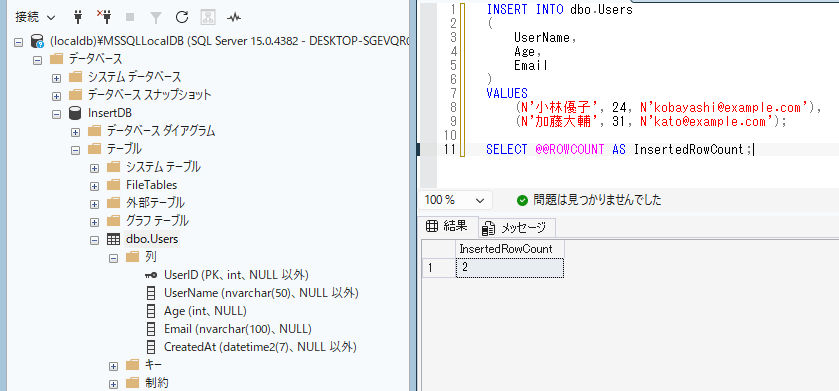Screen dimensions: 839x391
Task: Select the CreatedAt (datetime2(7)) column entry
Action: coord(260,347)
